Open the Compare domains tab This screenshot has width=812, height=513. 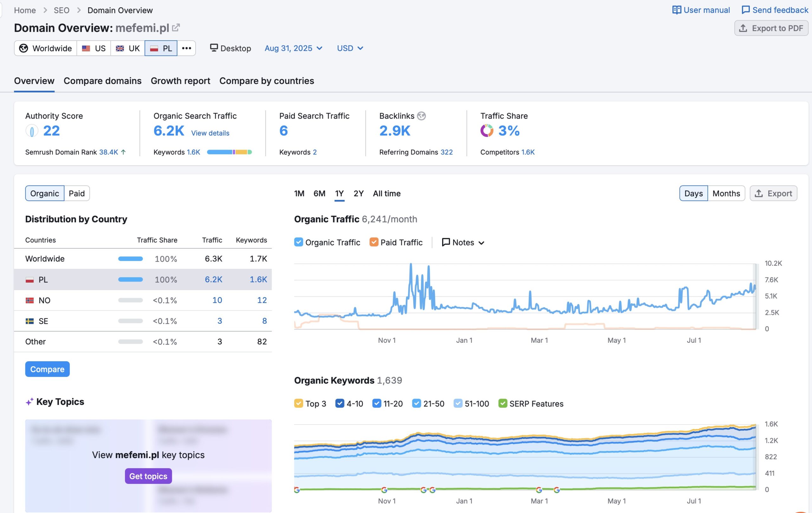click(102, 81)
